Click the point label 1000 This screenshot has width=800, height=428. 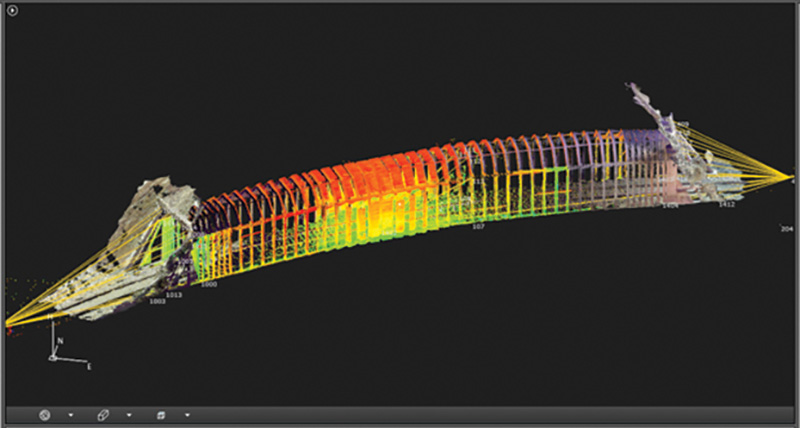pyautogui.click(x=209, y=284)
